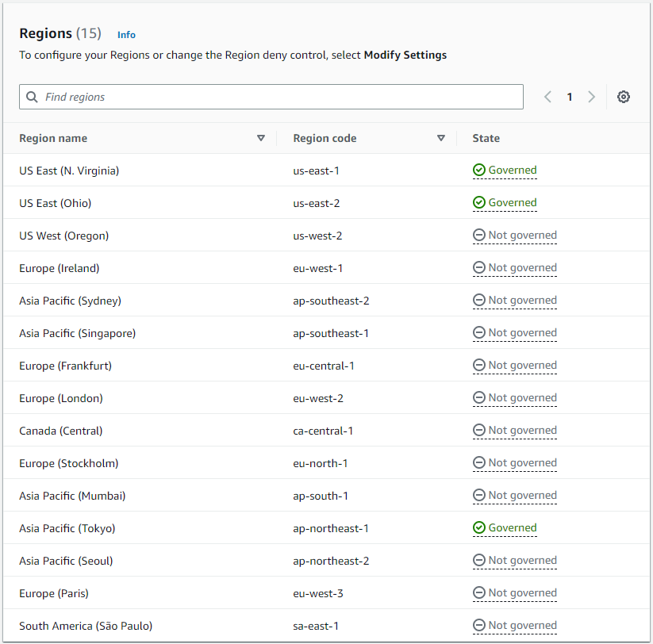Click Not governed status for Europe (Frankfurt)

(522, 366)
